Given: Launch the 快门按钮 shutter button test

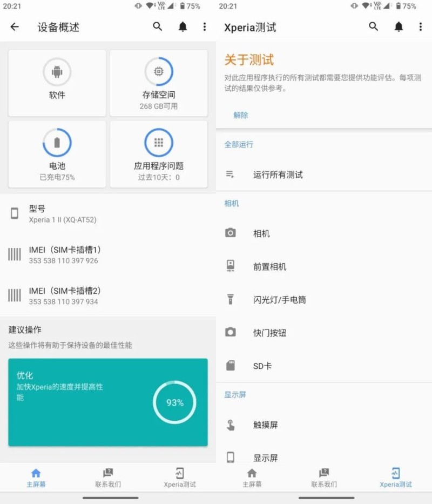Looking at the screenshot, I should tap(230, 332).
